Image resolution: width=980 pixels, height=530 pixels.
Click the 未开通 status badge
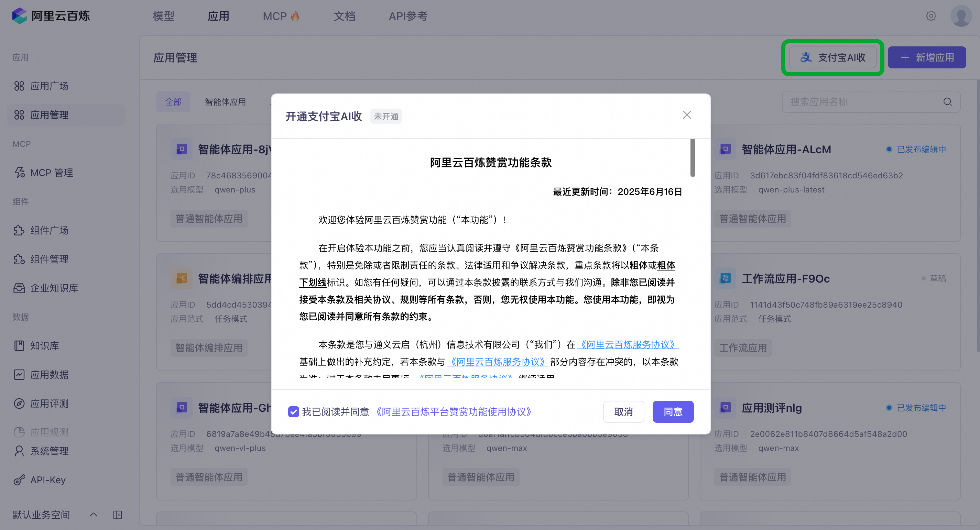(386, 116)
